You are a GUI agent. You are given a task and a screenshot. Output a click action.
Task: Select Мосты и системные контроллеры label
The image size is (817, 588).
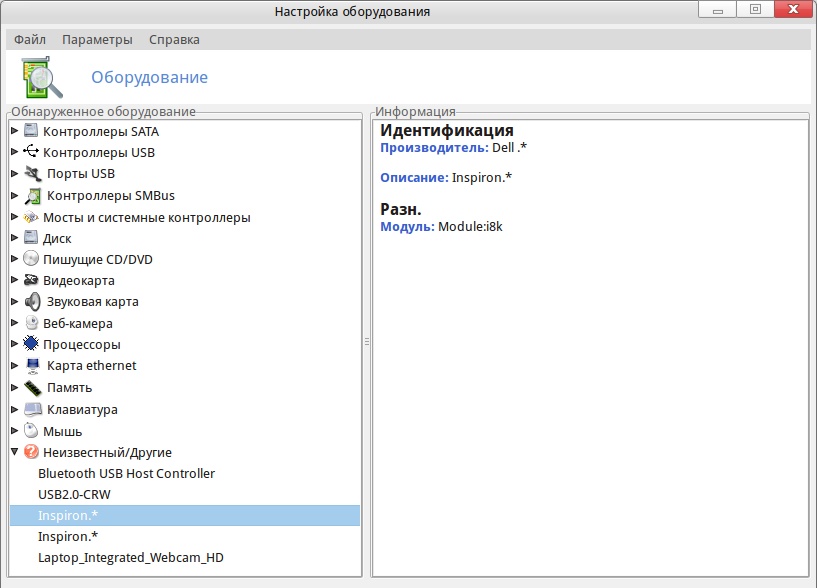(x=146, y=217)
